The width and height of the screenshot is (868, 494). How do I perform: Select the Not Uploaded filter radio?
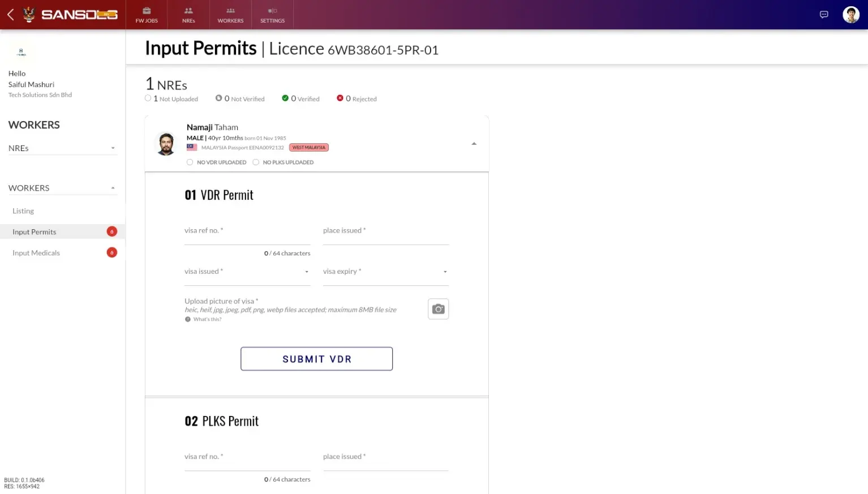coord(148,98)
